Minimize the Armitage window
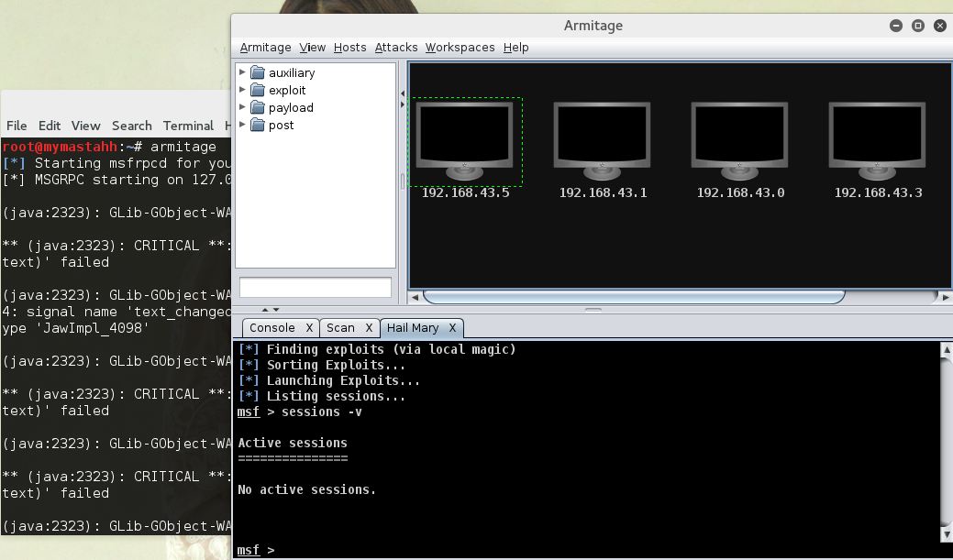The width and height of the screenshot is (953, 560). tap(896, 26)
